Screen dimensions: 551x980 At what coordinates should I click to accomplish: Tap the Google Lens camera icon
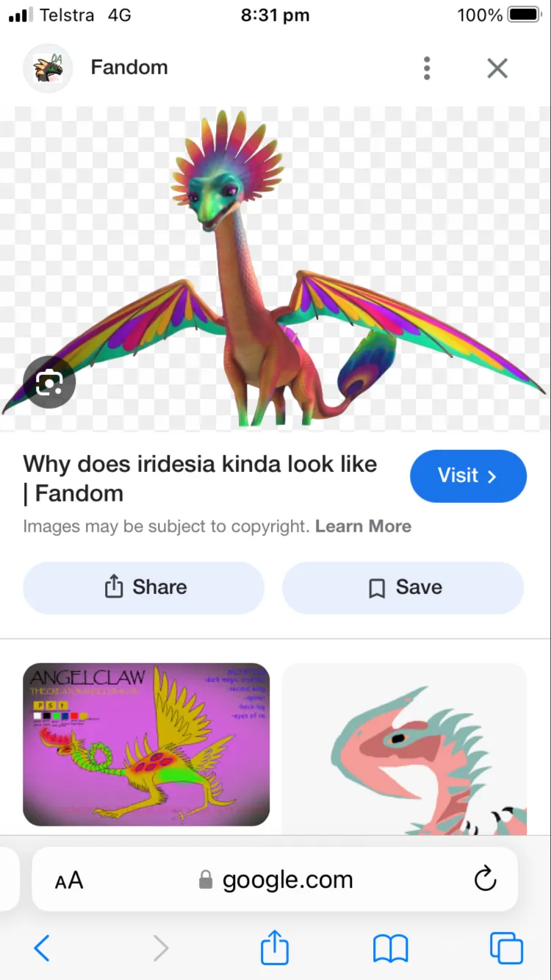point(49,382)
